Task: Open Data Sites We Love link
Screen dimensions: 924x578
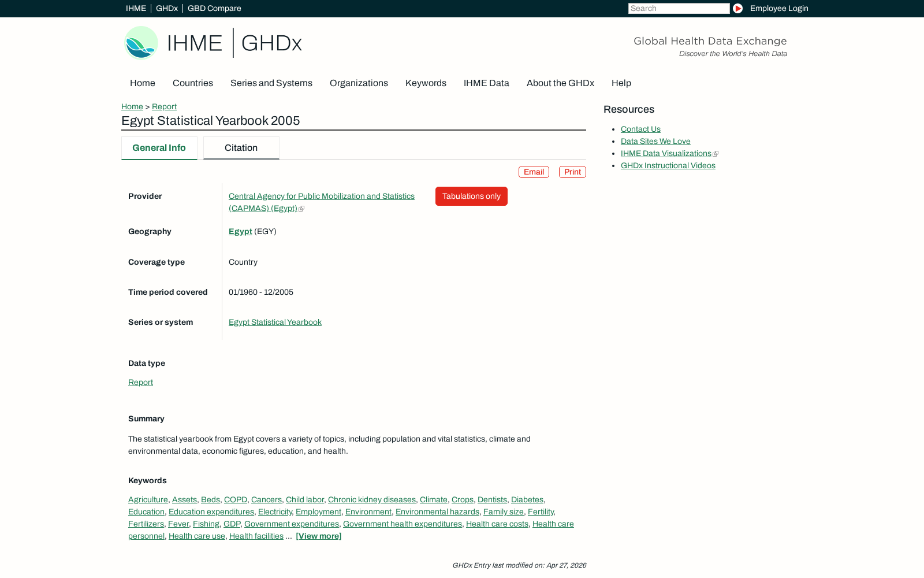Action: point(655,141)
